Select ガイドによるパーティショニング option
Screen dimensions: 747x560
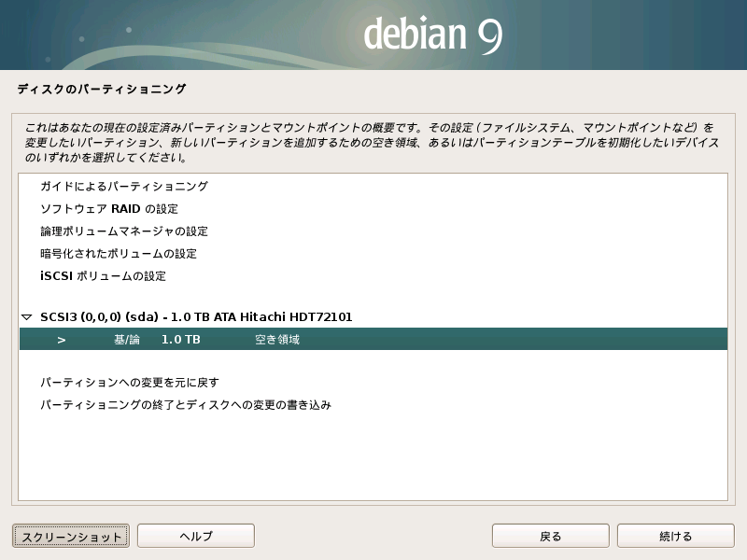tap(123, 187)
